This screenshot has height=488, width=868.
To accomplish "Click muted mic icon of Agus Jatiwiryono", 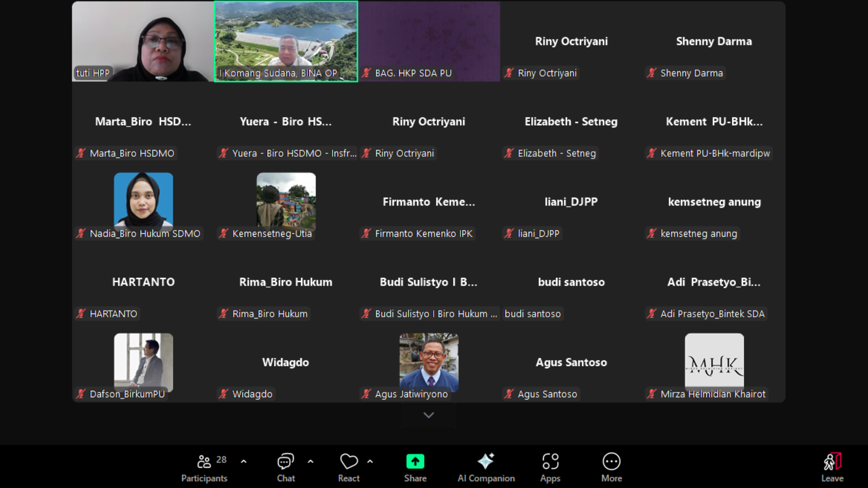I will pos(366,394).
